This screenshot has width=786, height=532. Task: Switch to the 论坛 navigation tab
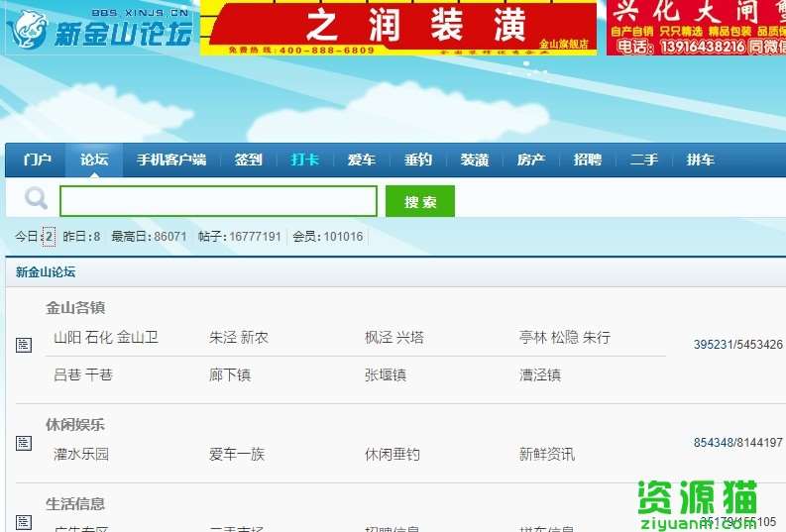pyautogui.click(x=94, y=160)
